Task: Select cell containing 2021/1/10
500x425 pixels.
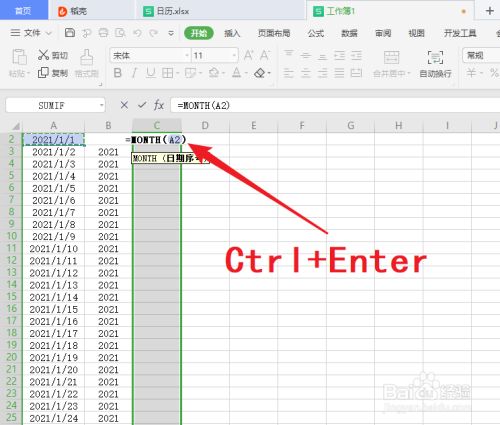Action: pos(53,249)
